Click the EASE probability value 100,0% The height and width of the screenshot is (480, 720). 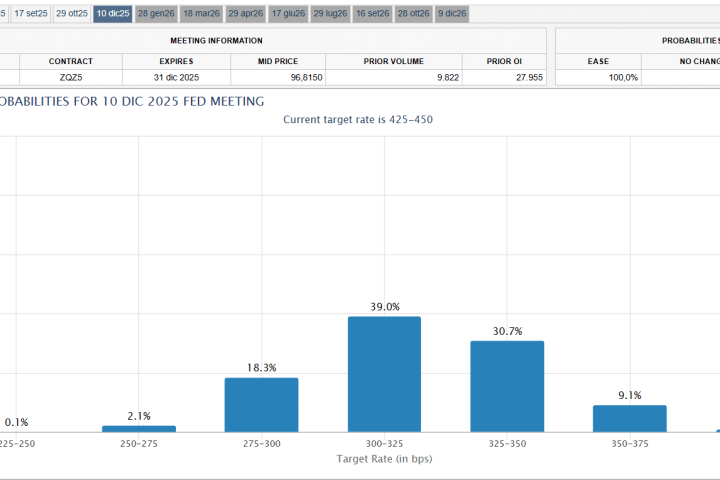pos(598,77)
